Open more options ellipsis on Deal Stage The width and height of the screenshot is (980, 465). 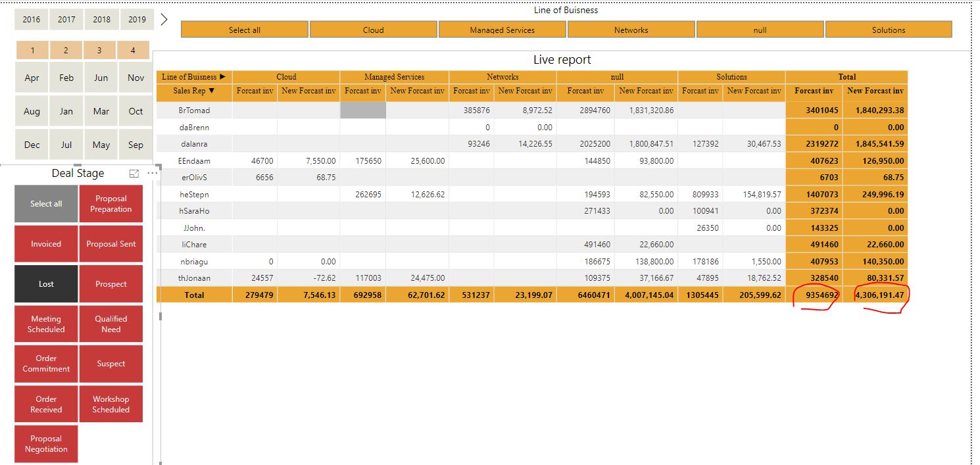tap(153, 173)
